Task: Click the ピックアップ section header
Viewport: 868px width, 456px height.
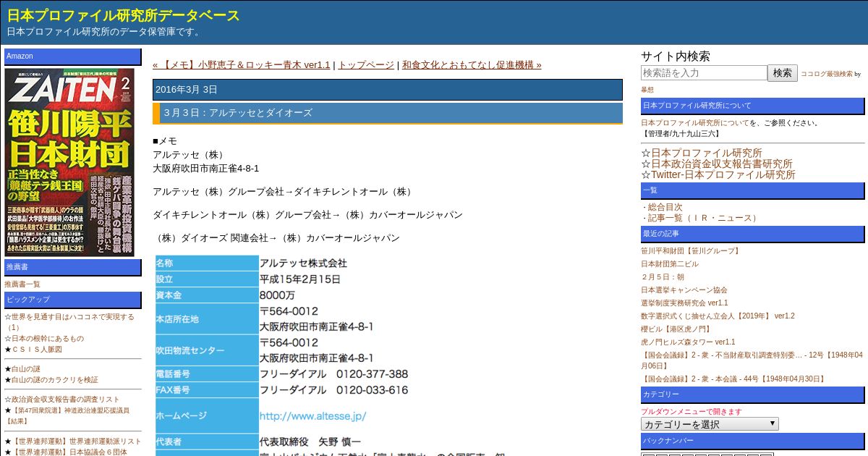Action: pos(73,300)
